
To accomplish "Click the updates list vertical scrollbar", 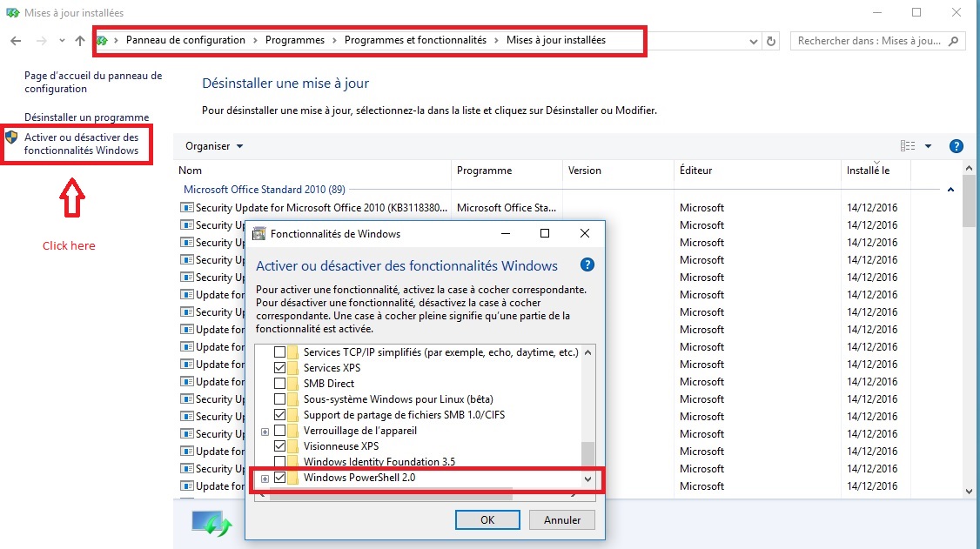I will coord(969,201).
